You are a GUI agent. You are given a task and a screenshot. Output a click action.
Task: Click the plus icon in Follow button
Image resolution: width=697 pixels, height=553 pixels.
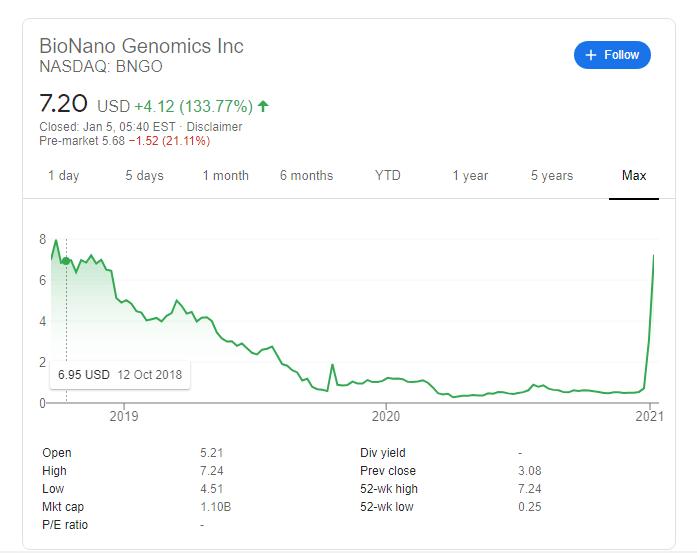pyautogui.click(x=590, y=55)
